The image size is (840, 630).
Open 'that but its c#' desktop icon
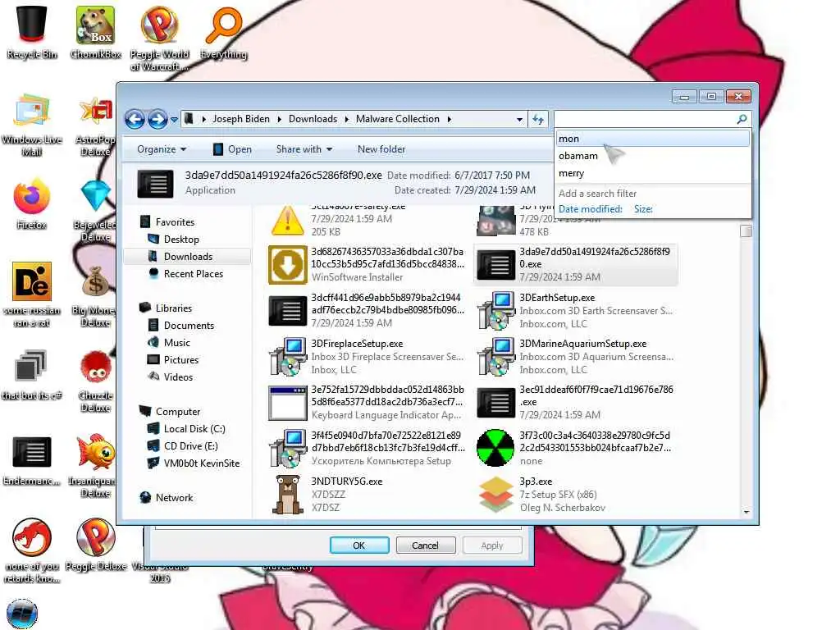32,374
